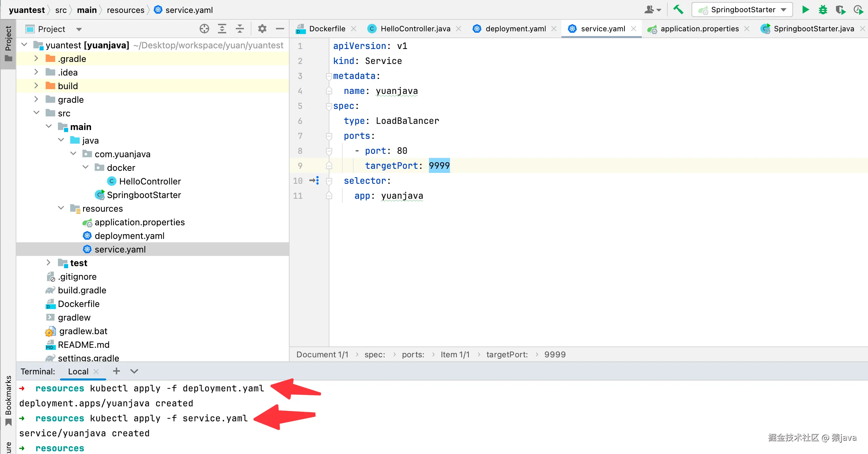Click Run with Coverage shield icon
Screen dimensions: 868x454
[x=840, y=10]
